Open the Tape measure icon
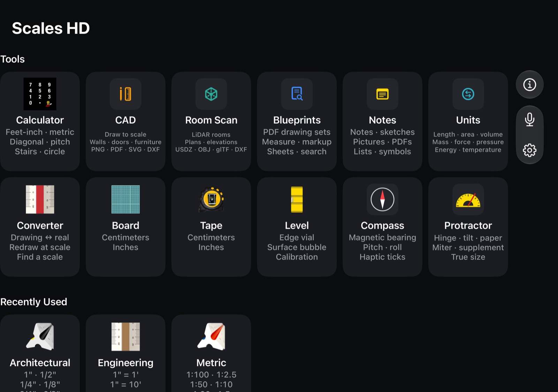 click(211, 199)
